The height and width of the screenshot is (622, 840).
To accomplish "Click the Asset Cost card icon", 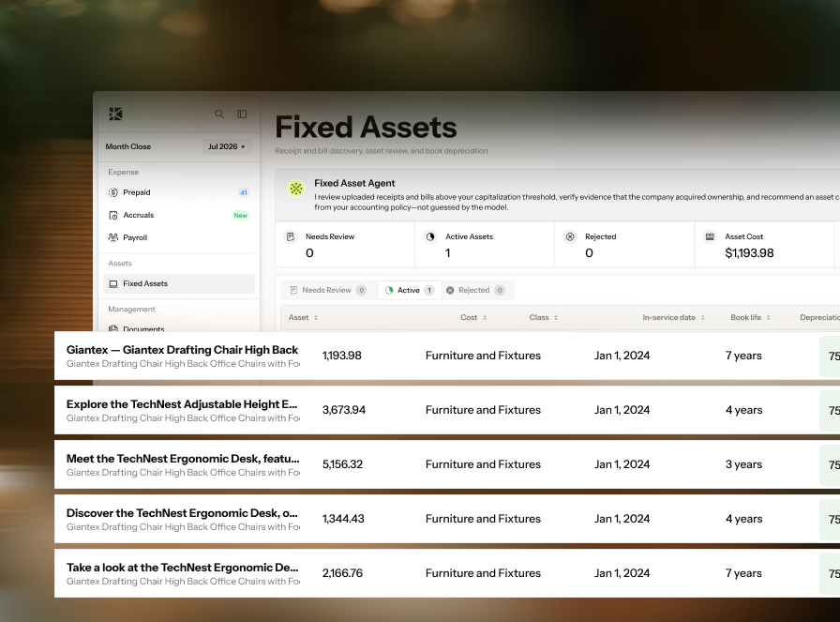I will point(710,236).
